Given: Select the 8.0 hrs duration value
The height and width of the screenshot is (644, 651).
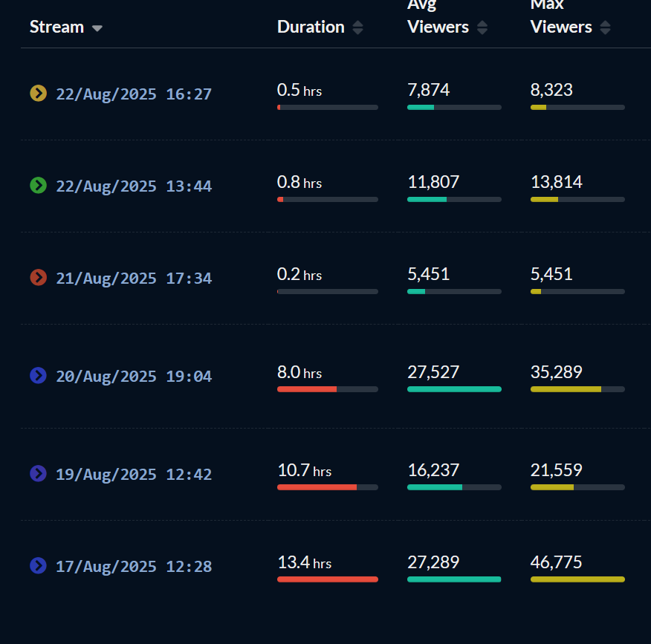Looking at the screenshot, I should pos(299,372).
